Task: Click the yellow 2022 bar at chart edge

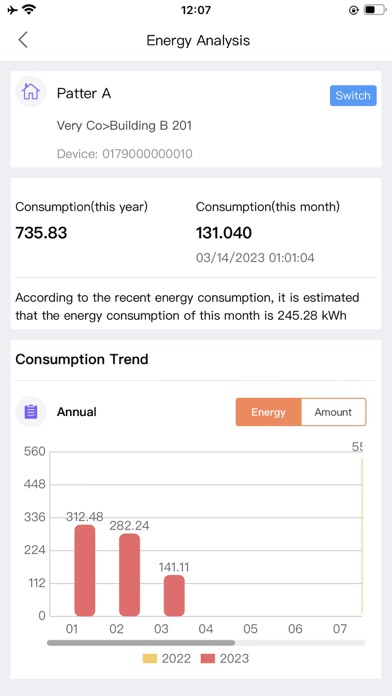Action: click(362, 536)
